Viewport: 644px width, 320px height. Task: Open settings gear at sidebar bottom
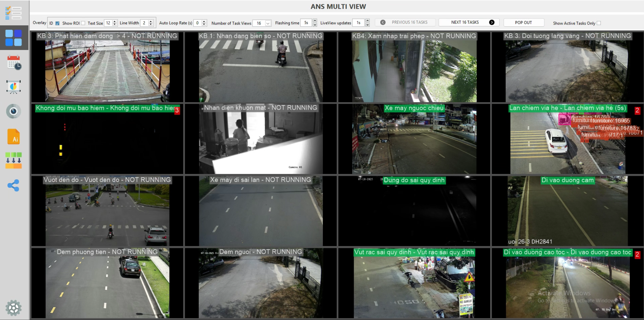coord(13,308)
